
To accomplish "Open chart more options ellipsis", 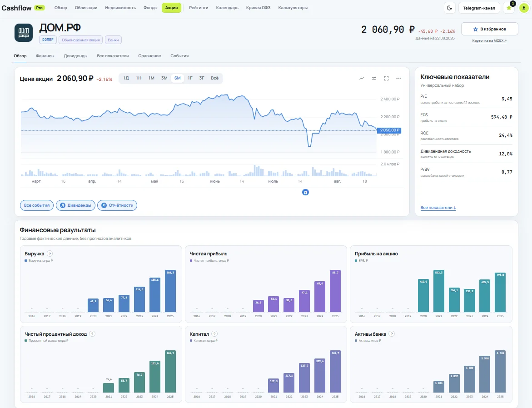I will (398, 79).
